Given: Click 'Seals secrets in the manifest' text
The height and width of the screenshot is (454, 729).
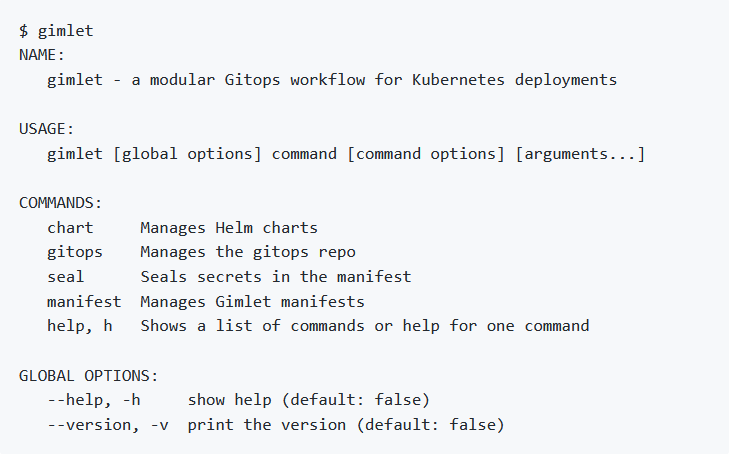Looking at the screenshot, I should click(276, 277).
